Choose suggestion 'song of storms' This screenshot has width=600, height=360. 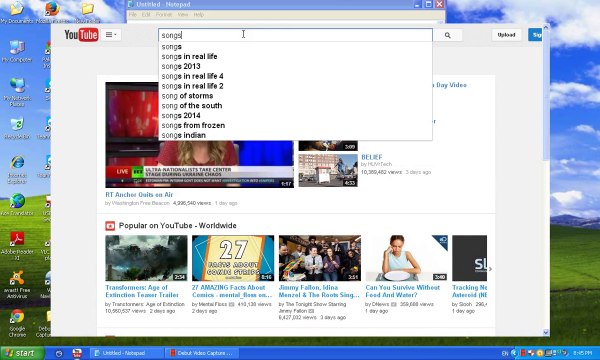295,96
